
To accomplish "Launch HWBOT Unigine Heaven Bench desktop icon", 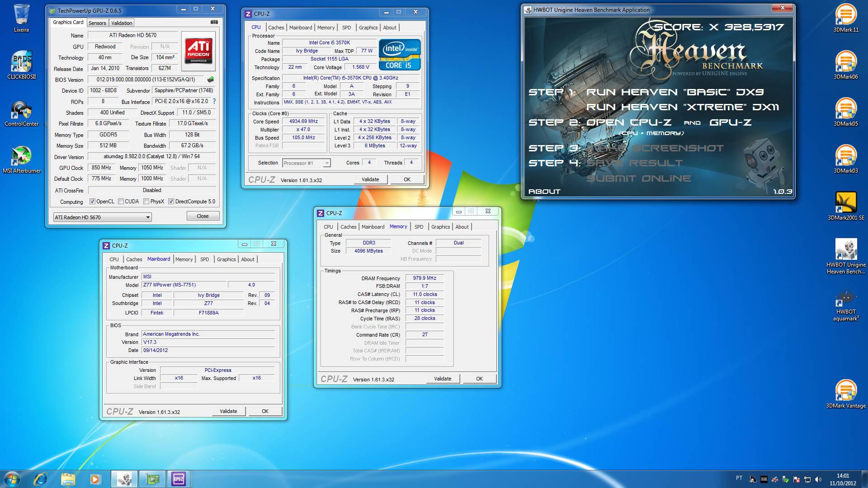I will coord(845,256).
